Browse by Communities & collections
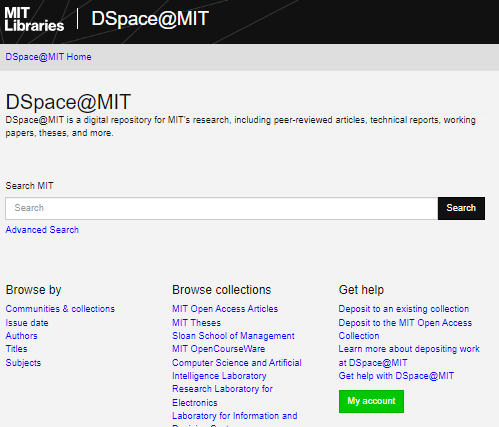Viewport: 499px width, 427px height. click(60, 309)
